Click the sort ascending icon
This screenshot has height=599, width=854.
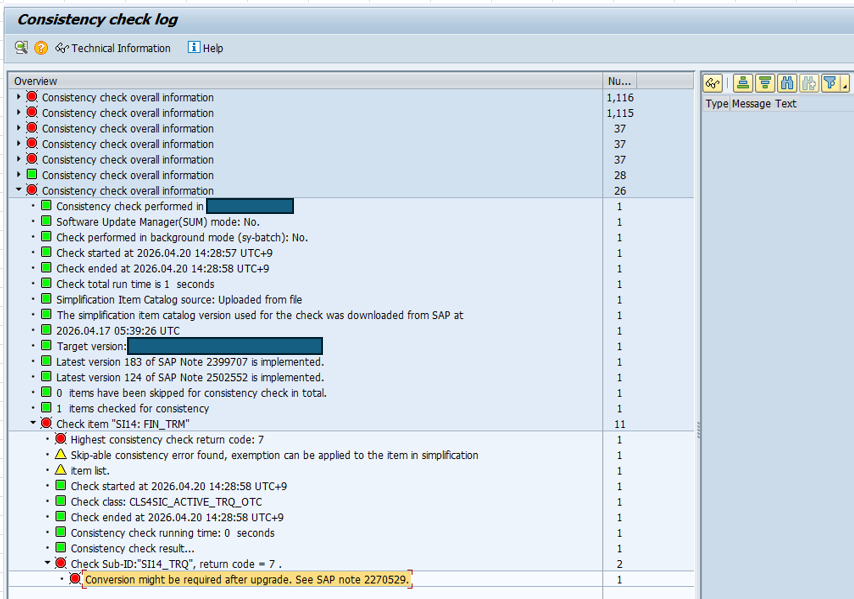click(x=743, y=83)
